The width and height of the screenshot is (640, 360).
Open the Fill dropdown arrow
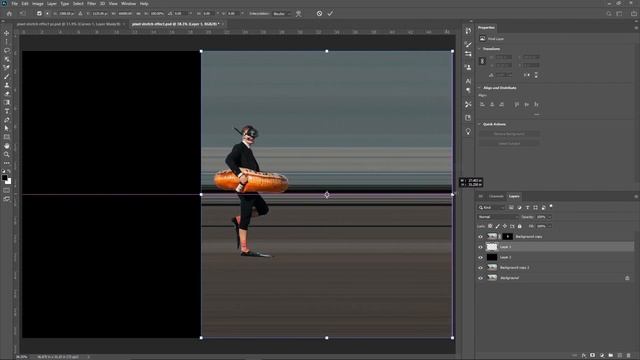click(549, 226)
